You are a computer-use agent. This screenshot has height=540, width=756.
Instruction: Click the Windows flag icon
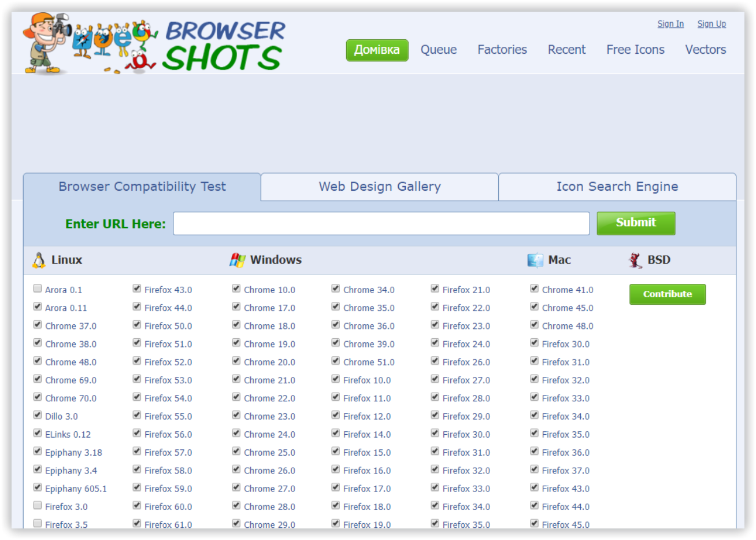(237, 260)
